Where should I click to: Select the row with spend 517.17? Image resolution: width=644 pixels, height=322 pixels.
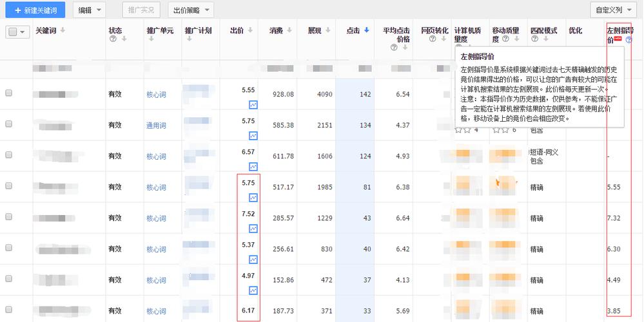click(8, 186)
